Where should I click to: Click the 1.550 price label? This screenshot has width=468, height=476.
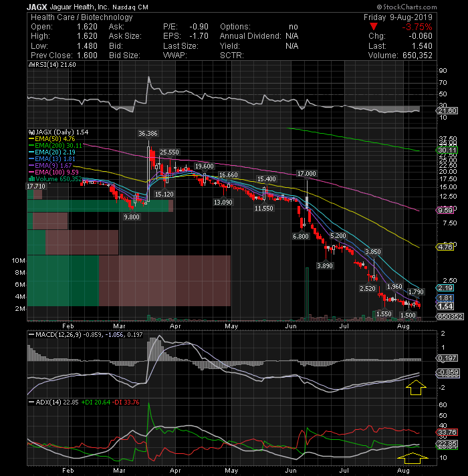pyautogui.click(x=384, y=314)
